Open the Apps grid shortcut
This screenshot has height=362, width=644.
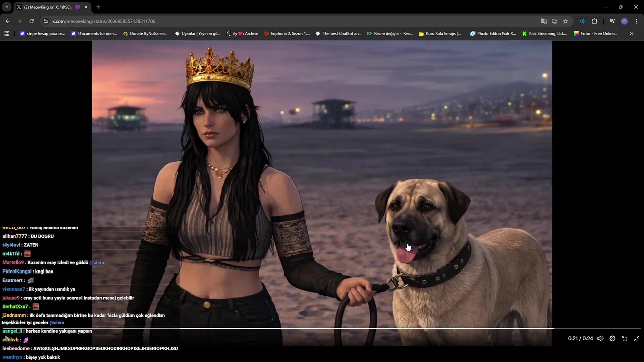7,34
